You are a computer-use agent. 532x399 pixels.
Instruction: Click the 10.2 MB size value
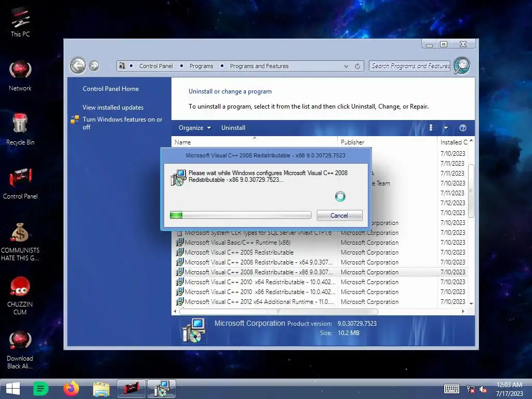349,333
